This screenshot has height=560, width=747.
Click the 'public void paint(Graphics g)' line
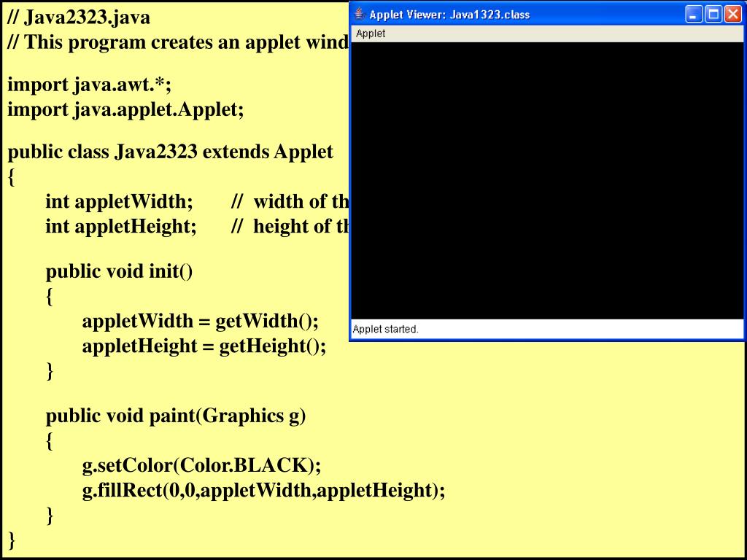tap(175, 416)
